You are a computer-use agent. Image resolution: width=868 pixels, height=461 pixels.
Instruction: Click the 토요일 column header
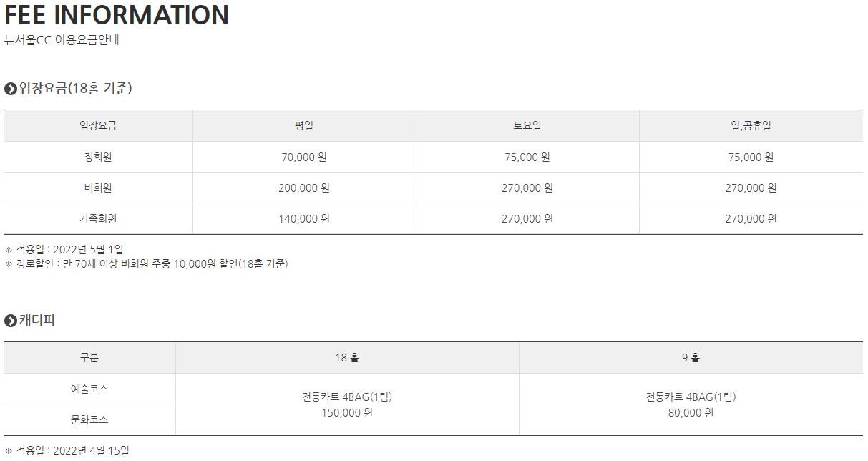[527, 126]
